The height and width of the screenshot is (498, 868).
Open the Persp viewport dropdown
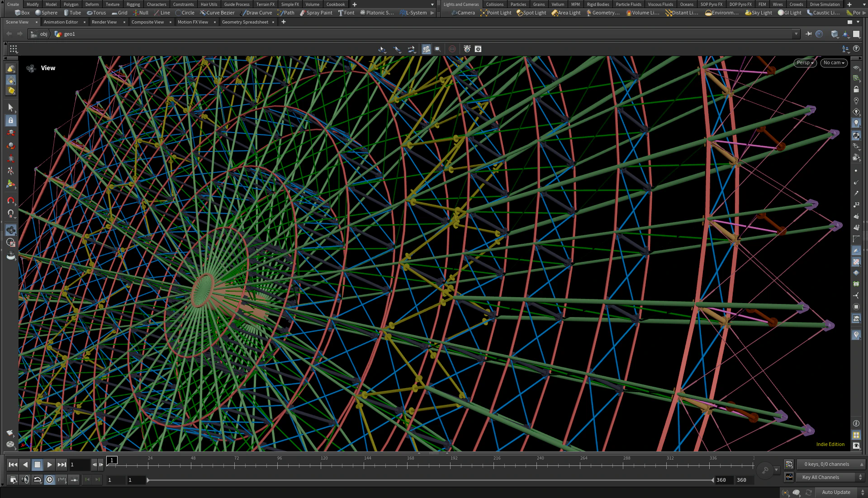pos(805,63)
